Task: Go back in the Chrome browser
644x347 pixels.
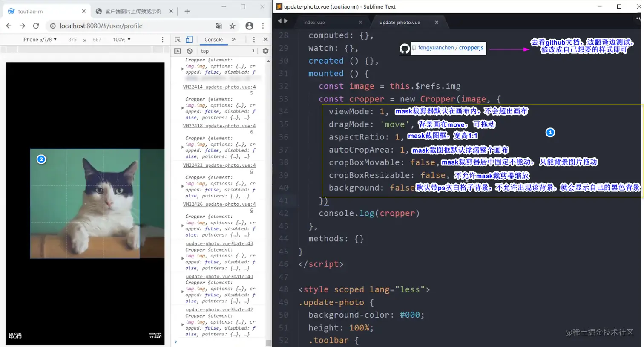Action: [x=9, y=26]
